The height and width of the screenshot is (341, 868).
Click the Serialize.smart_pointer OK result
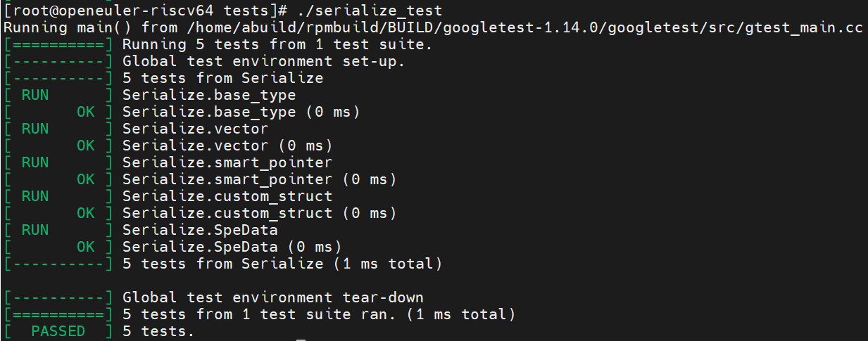tap(200, 179)
